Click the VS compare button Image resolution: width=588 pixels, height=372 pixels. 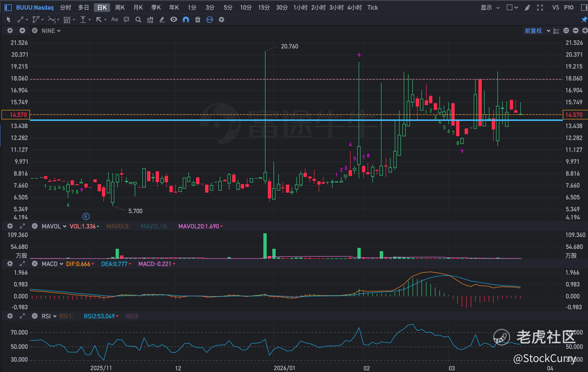pyautogui.click(x=555, y=8)
